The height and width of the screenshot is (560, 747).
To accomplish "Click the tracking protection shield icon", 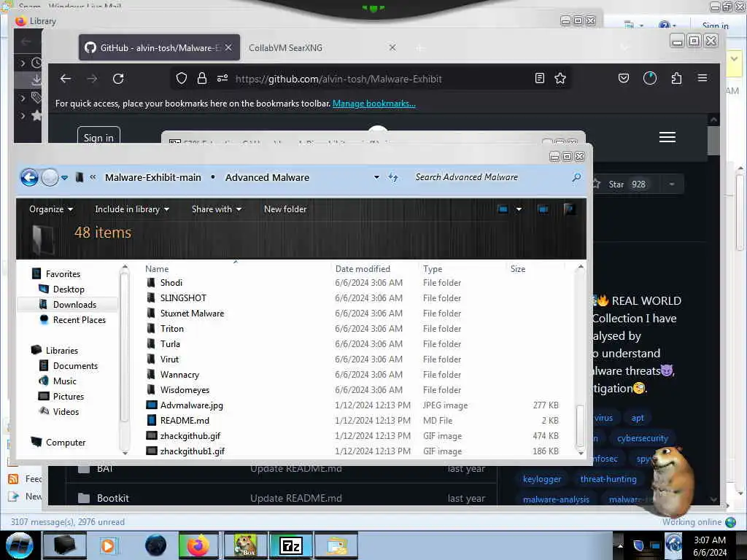I will 181,79.
